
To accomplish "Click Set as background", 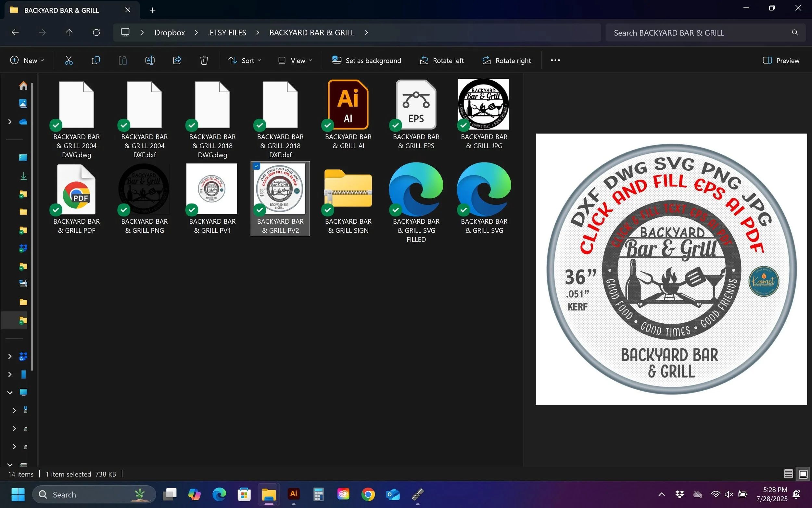I will coord(367,60).
